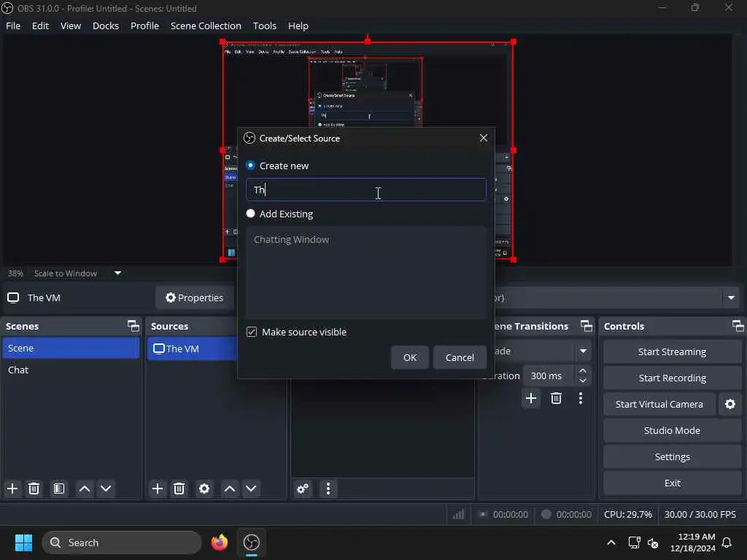Screen dimensions: 747x560
Task: Pop out the Controls dock icon
Action: (x=738, y=326)
